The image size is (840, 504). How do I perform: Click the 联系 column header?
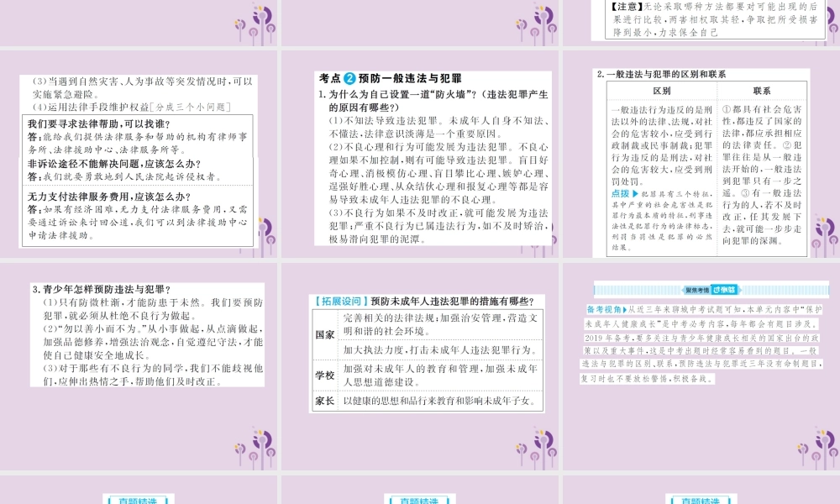762,91
